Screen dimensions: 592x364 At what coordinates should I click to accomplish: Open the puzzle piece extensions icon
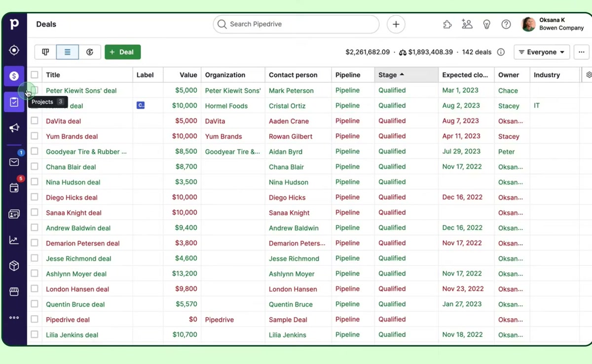[447, 24]
